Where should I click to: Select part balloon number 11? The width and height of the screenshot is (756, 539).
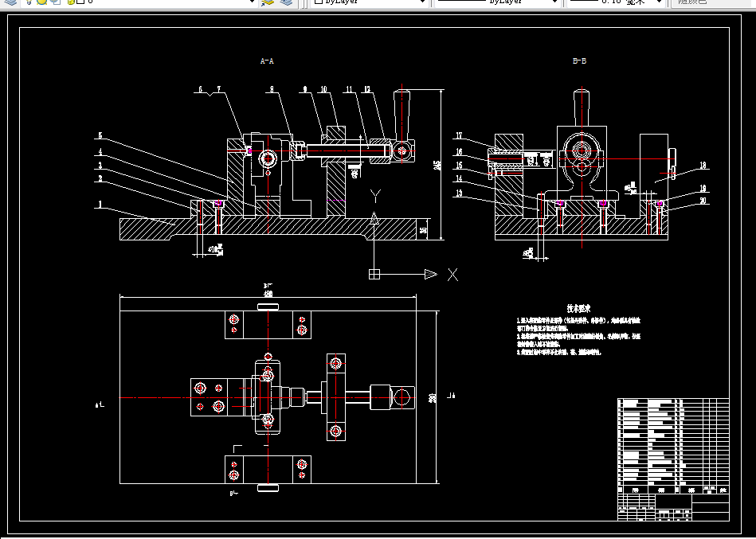349,90
